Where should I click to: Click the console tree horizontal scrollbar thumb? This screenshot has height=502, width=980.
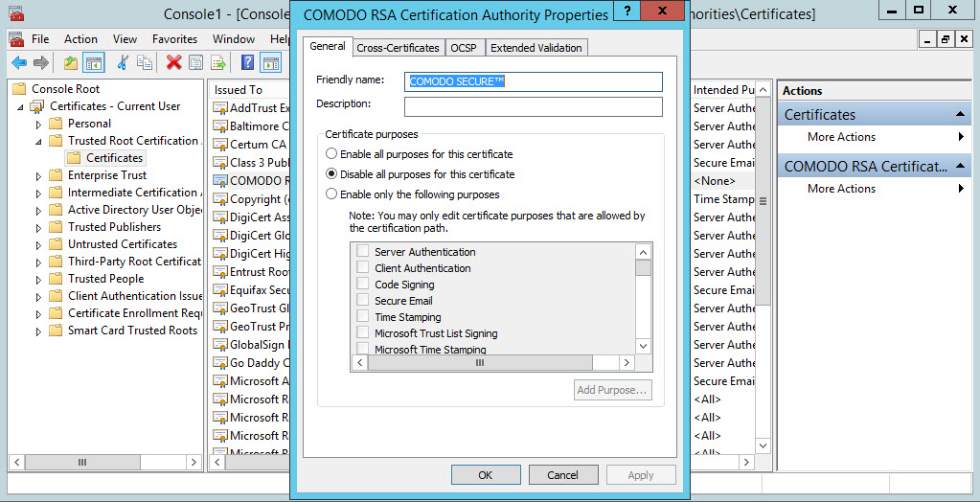(81, 463)
